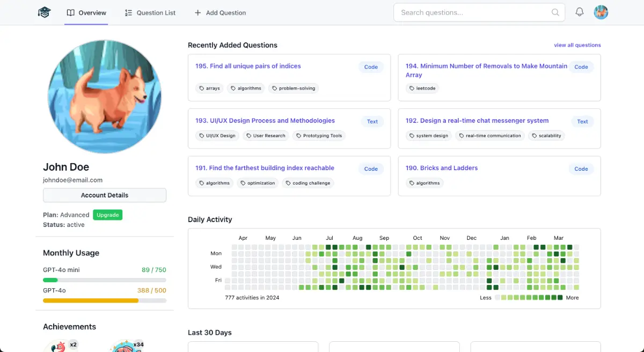Focus the Search questions input field
The width and height of the screenshot is (644, 352).
(472, 12)
